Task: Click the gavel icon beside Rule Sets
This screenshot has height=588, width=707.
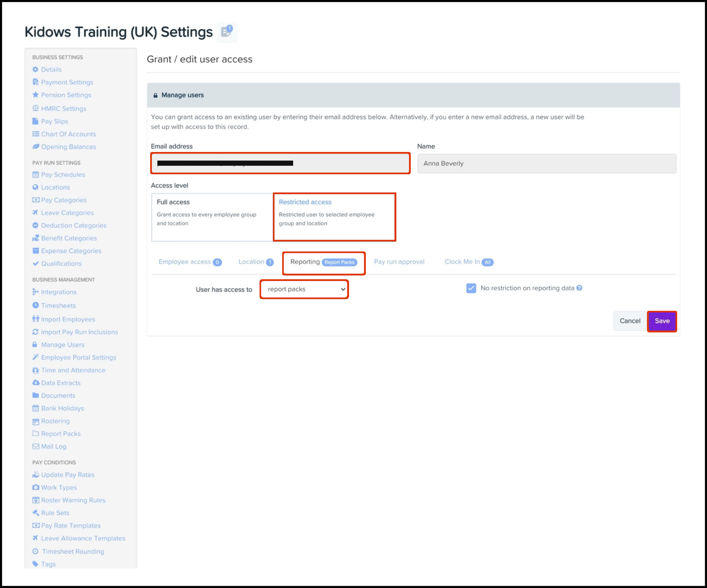Action: click(35, 513)
